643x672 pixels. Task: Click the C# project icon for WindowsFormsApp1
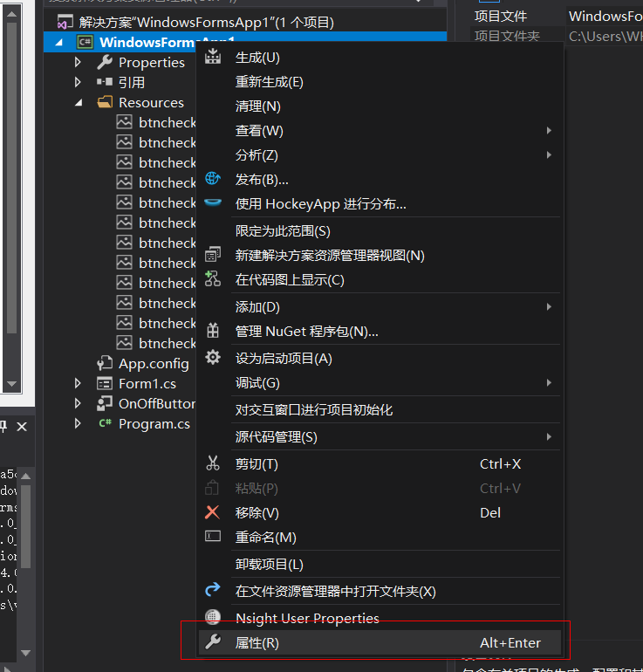(x=85, y=42)
